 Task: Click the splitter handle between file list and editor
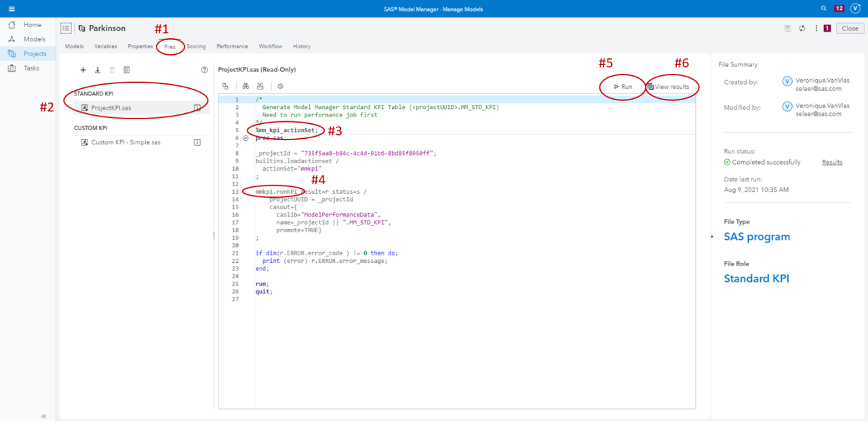pos(214,236)
